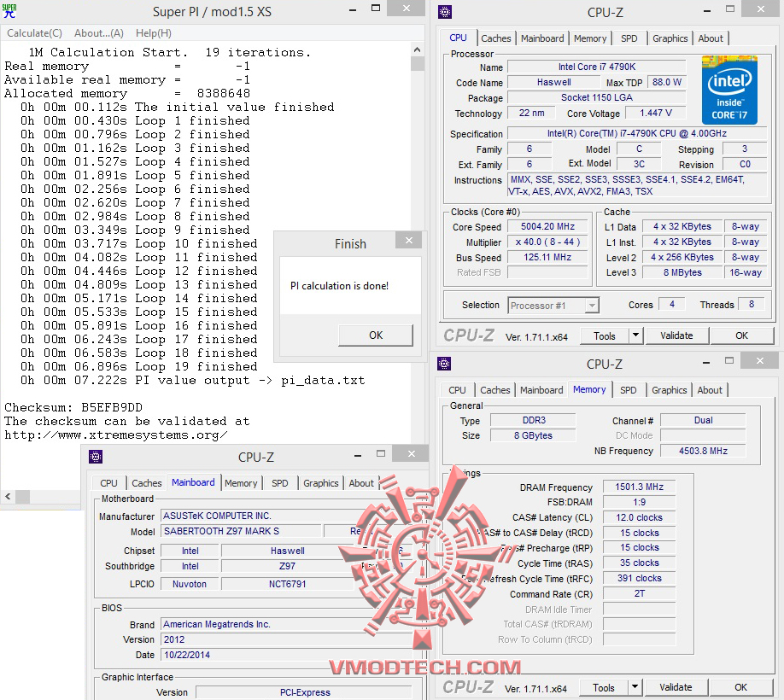This screenshot has width=784, height=700.
Task: Click the Super PI app icon in title bar
Action: (x=9, y=11)
